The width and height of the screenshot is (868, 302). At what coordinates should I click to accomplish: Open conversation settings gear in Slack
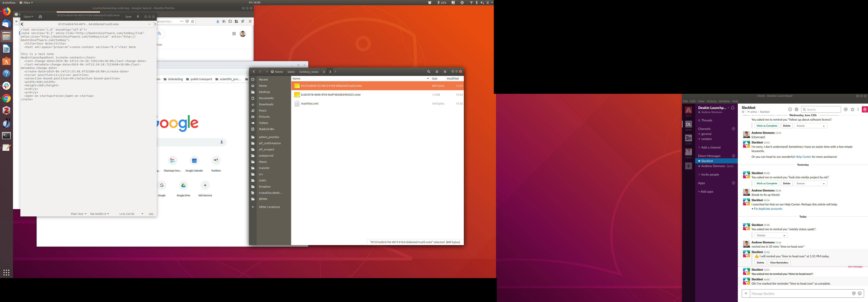(x=797, y=109)
